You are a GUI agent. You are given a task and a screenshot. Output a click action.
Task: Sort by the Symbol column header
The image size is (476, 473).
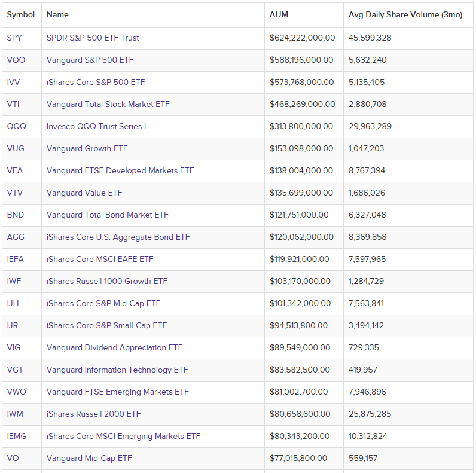pyautogui.click(x=21, y=15)
